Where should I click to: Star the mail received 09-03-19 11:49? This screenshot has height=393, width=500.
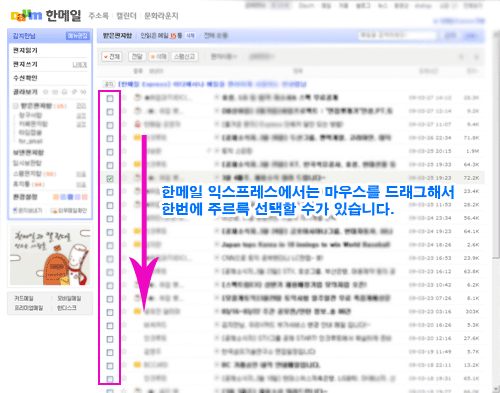[x=125, y=352]
